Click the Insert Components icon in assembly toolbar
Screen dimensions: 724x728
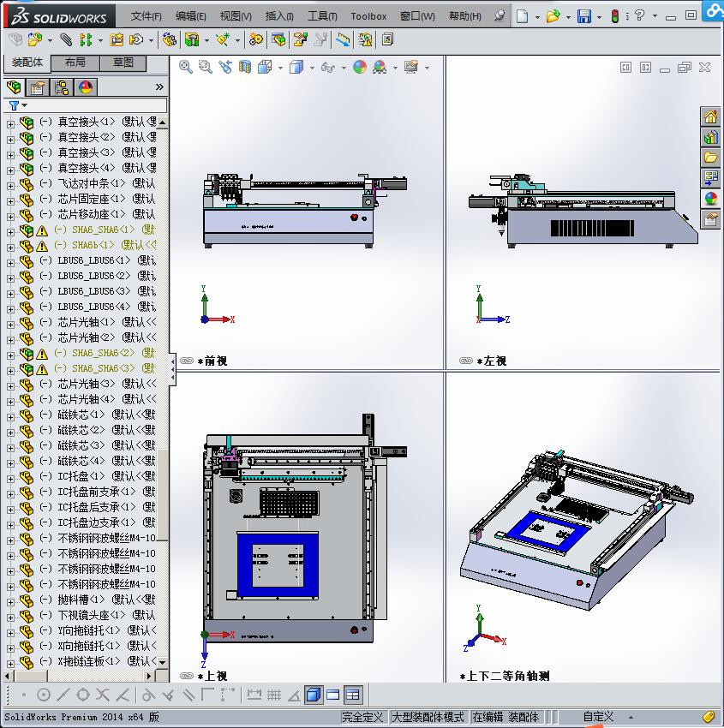coord(34,40)
